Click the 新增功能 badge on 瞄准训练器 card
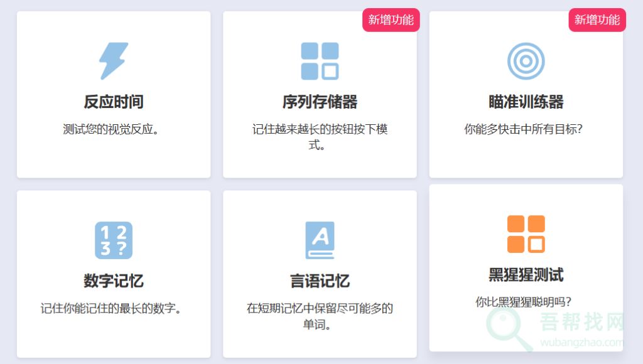Image resolution: width=643 pixels, height=364 pixels. click(597, 19)
